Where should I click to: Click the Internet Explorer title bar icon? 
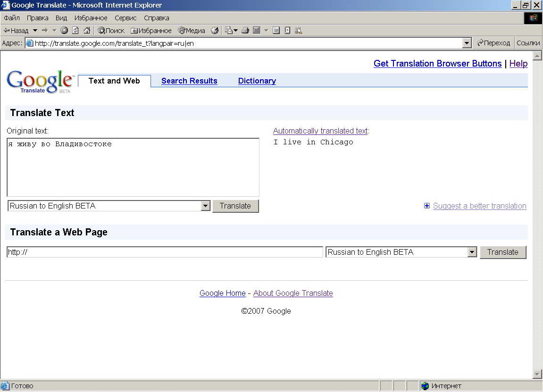pyautogui.click(x=5, y=5)
